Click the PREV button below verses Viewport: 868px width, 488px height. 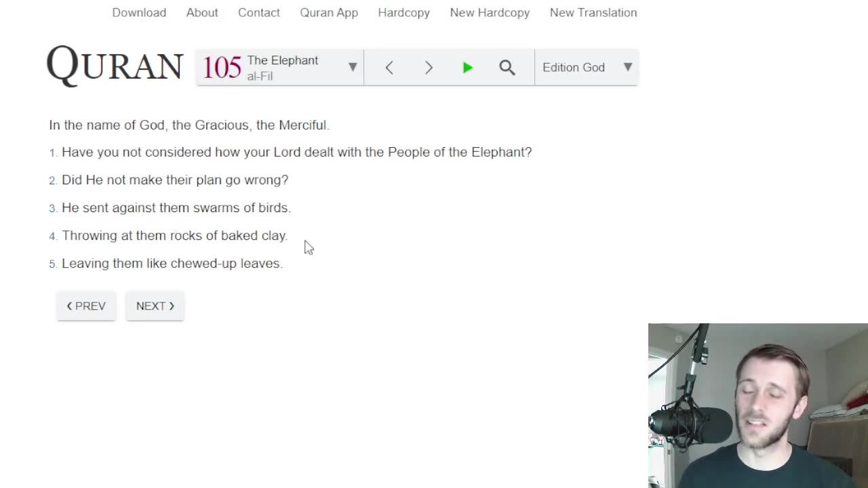(x=86, y=306)
